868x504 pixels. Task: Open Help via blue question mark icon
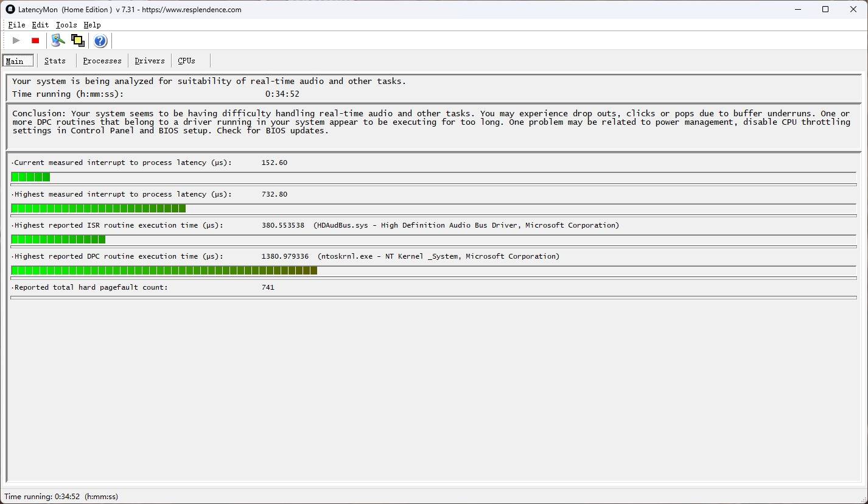pyautogui.click(x=100, y=41)
